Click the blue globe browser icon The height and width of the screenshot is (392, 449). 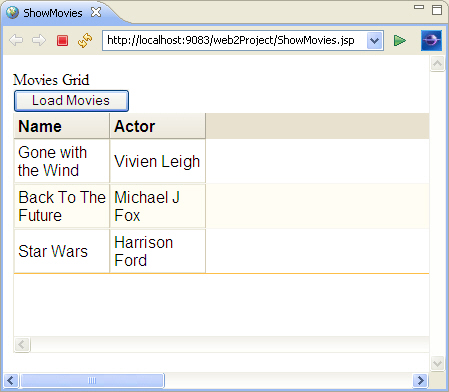(x=431, y=41)
